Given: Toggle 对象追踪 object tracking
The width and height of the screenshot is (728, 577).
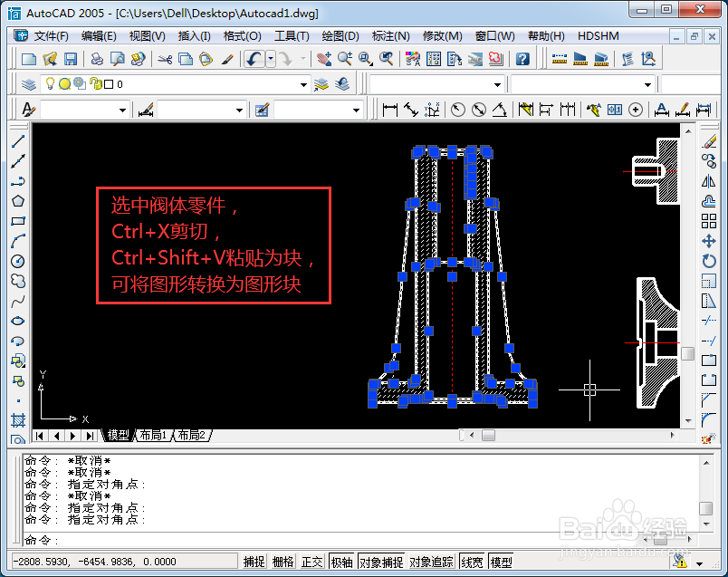Looking at the screenshot, I should coord(431,562).
